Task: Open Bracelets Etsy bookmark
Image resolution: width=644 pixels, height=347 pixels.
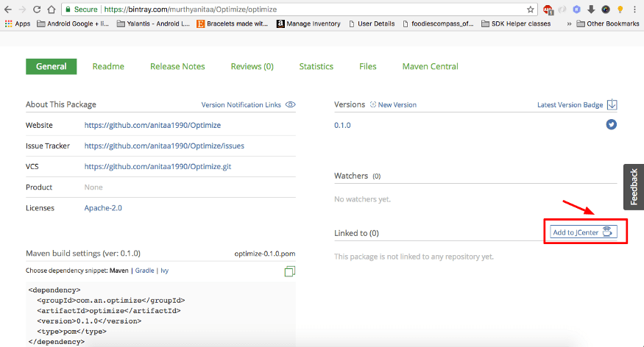Action: coord(232,24)
